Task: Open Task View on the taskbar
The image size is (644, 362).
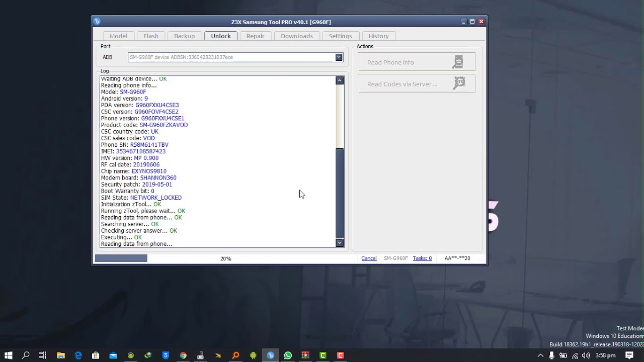Action: (x=43, y=355)
